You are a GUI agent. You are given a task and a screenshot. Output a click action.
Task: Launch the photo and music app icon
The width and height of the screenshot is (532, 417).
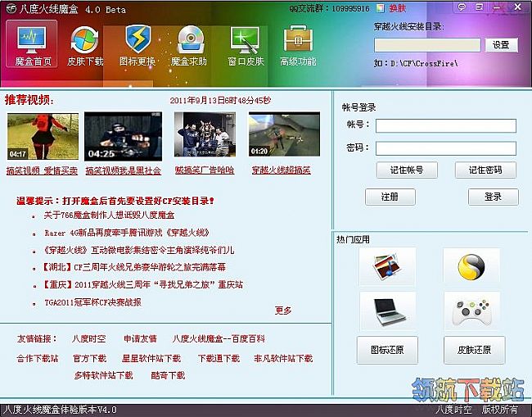(387, 266)
